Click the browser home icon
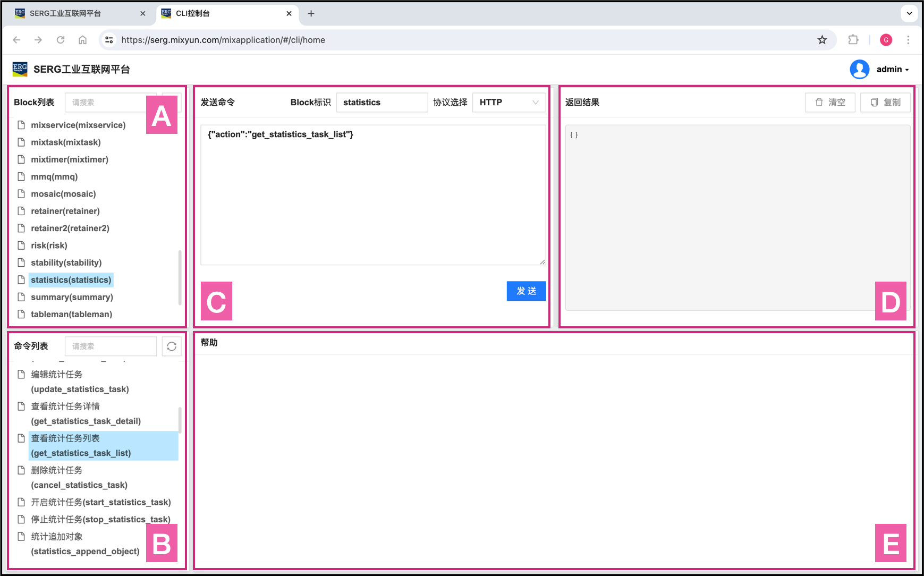The image size is (924, 576). click(x=82, y=40)
